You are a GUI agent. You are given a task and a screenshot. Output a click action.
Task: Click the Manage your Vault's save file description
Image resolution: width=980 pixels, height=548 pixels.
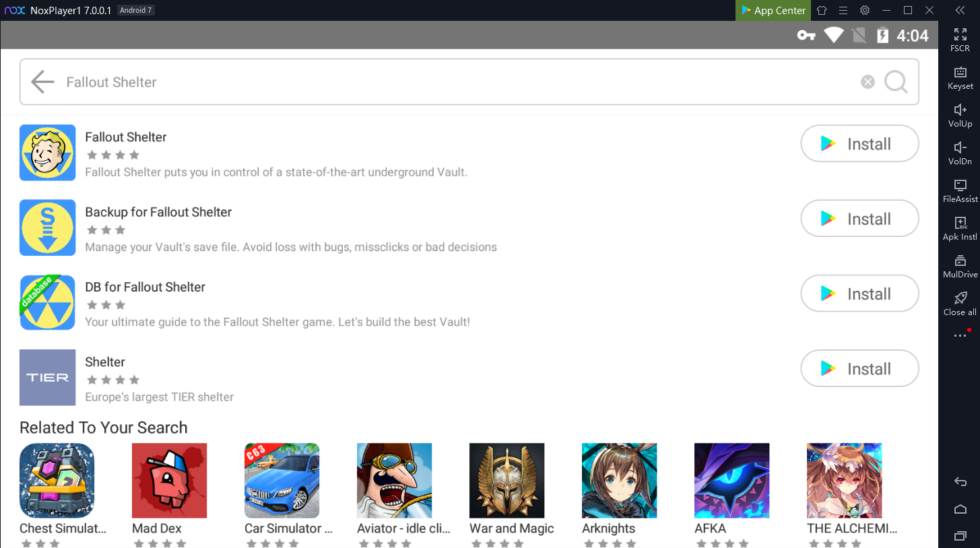click(291, 247)
